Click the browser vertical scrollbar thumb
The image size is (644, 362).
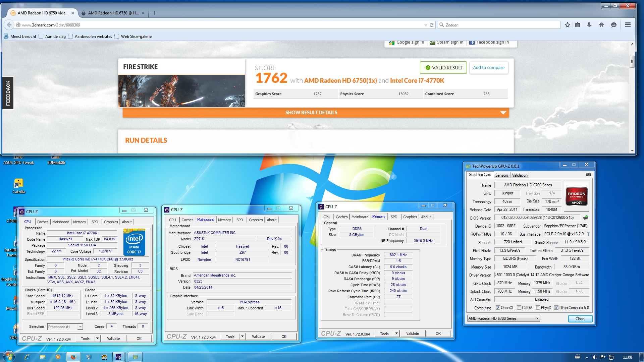pos(632,61)
